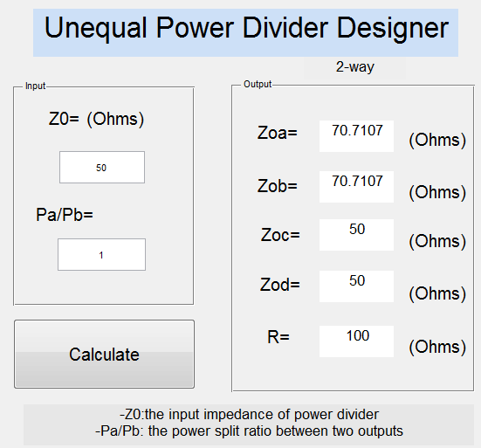Click the 'R=' label
Image resolution: width=481 pixels, height=448 pixels.
(278, 337)
